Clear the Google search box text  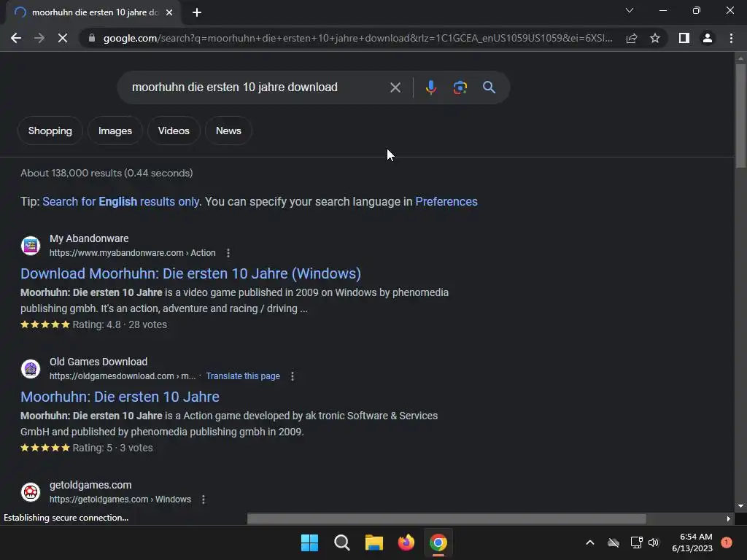395,87
